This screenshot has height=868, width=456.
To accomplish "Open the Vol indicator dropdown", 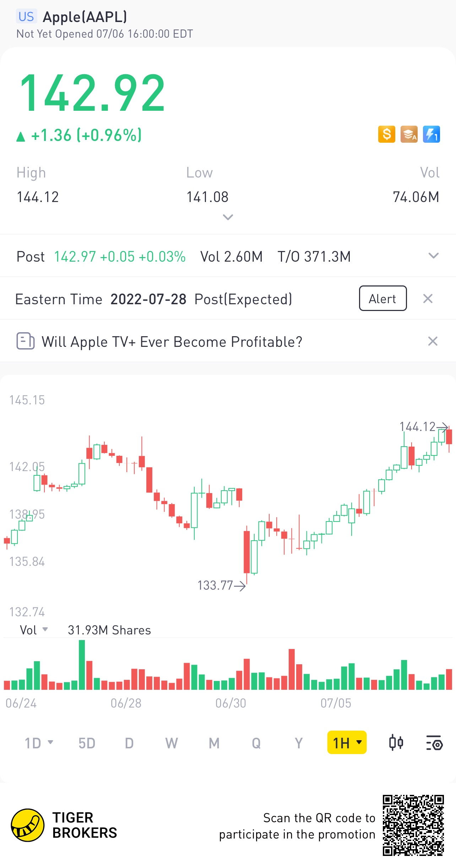I will coord(34,630).
